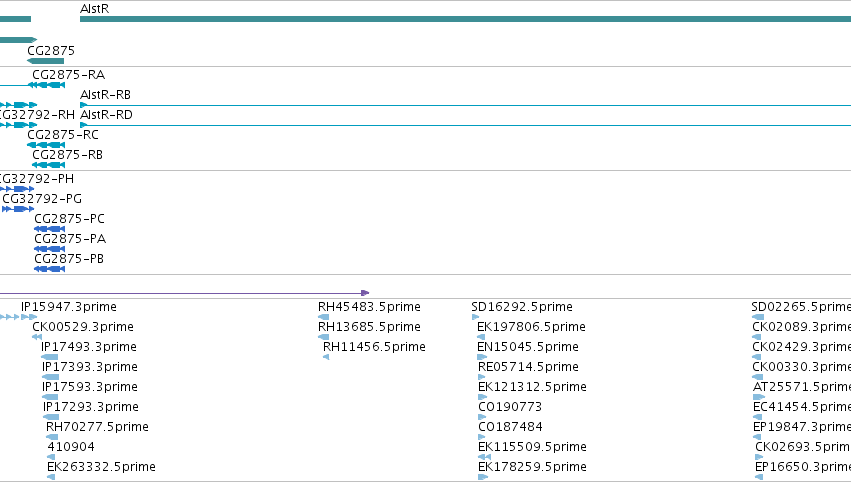Select the IP17493.3prime EST glyph
The height and width of the screenshot is (482, 851).
click(49, 357)
